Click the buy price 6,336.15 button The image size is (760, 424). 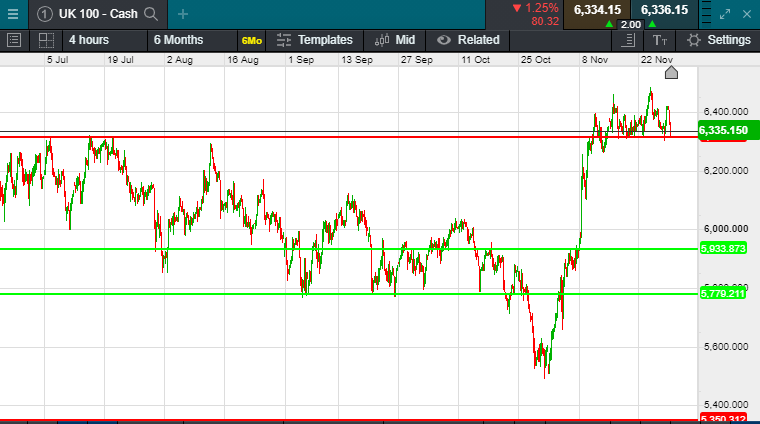coord(665,10)
